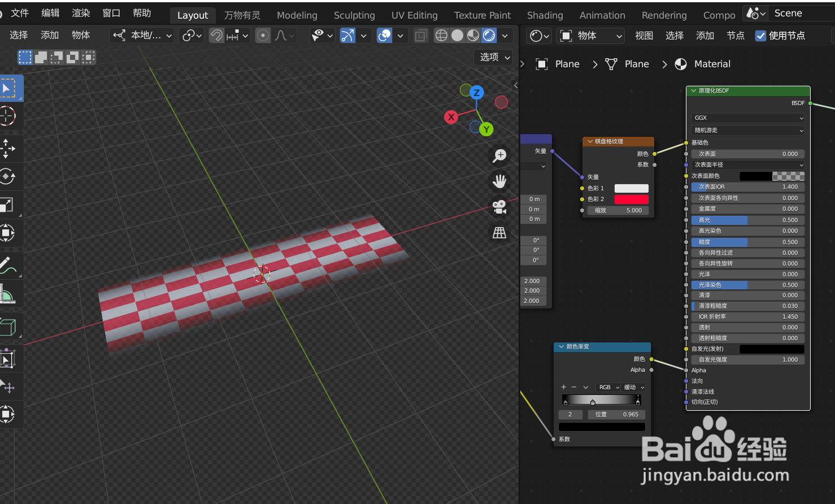Screen dimensions: 835x504
Task: Click the X axis on navigation gizmo
Action: pos(451,118)
